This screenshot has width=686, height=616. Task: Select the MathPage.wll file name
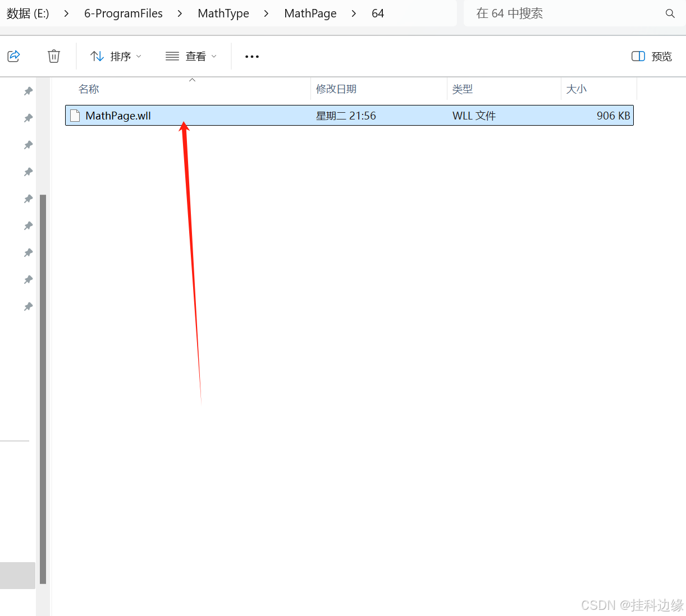click(118, 116)
